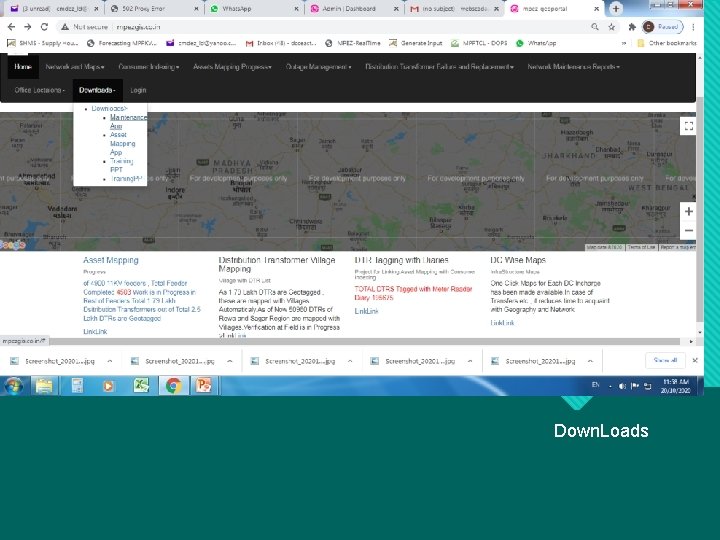
Task: Click the vertical page scrollbar
Action: point(700,209)
